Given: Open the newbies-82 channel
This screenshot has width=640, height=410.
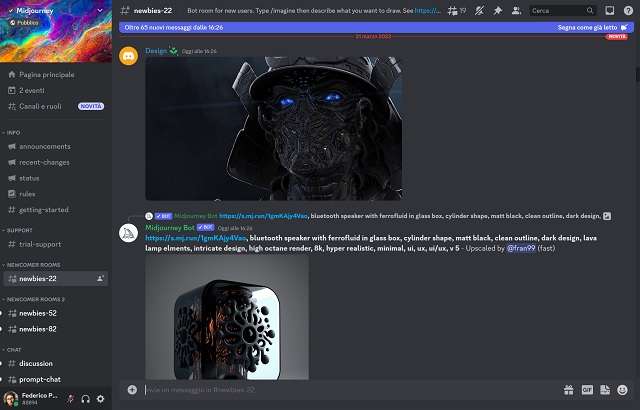Looking at the screenshot, I should pos(56,329).
